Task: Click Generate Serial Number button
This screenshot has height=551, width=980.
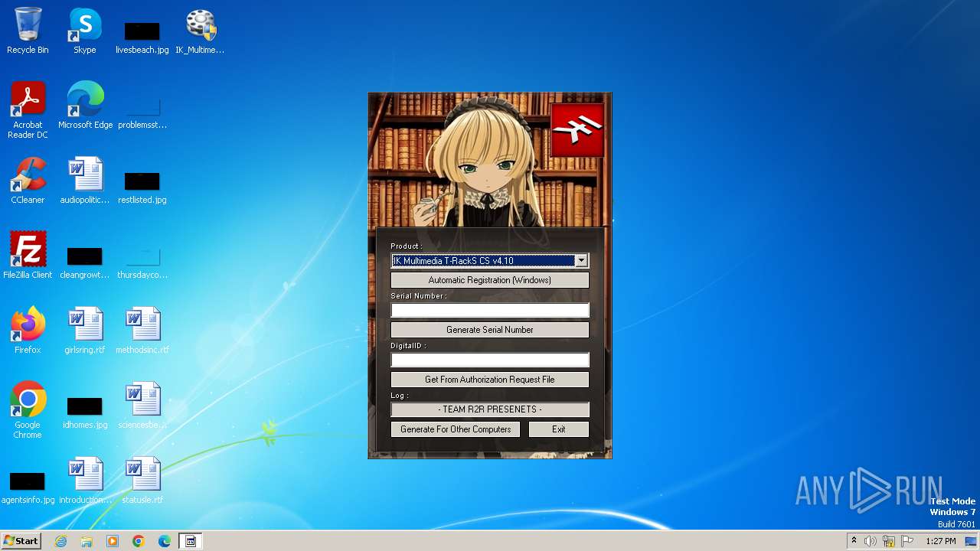Action: click(x=490, y=330)
